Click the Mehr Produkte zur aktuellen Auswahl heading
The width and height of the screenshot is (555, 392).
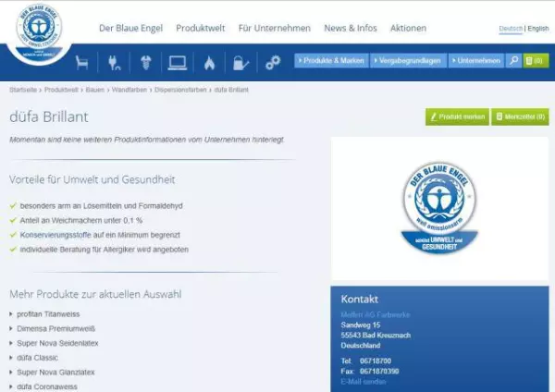tap(95, 294)
